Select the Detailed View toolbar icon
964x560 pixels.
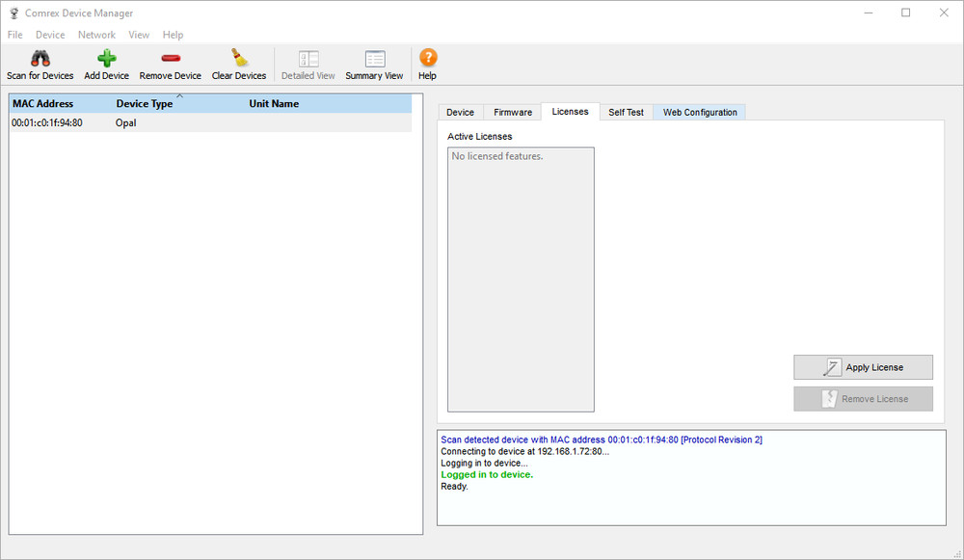[x=308, y=60]
